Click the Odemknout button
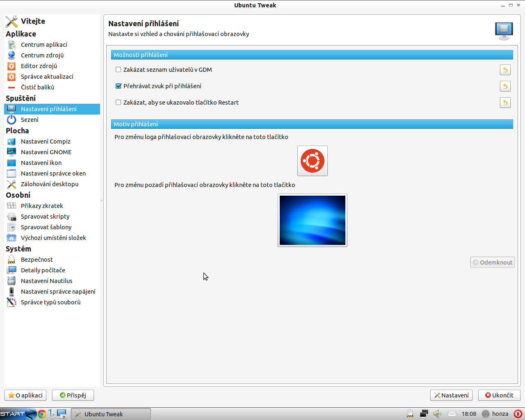The image size is (525, 420). pyautogui.click(x=493, y=262)
